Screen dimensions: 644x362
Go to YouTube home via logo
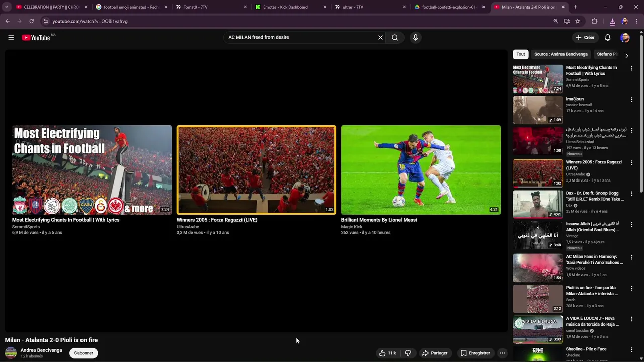coord(36,37)
